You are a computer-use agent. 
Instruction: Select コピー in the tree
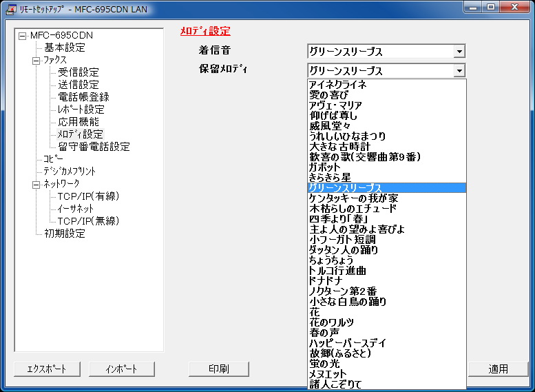coord(53,158)
